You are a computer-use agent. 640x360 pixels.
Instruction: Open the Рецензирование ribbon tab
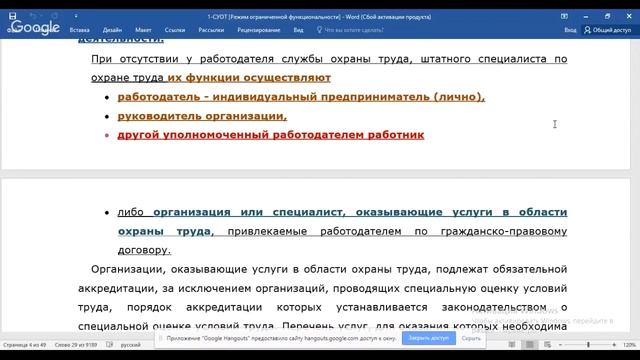coord(259,30)
